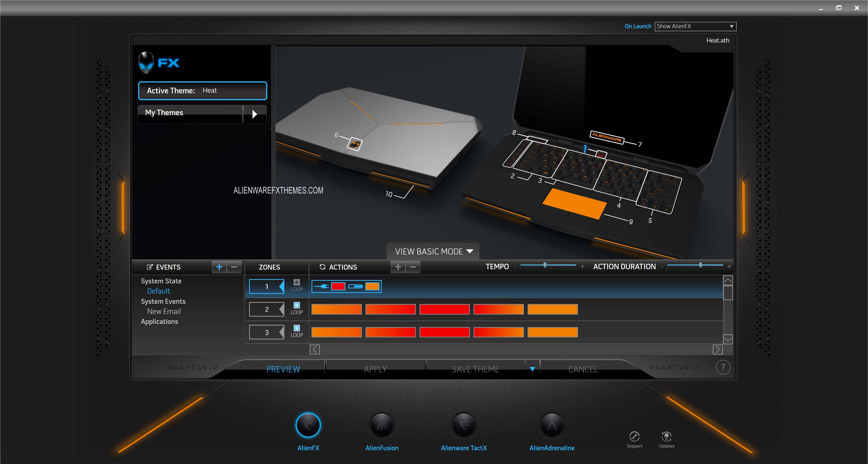
Task: Expand the My Themes arrow
Action: pos(255,114)
